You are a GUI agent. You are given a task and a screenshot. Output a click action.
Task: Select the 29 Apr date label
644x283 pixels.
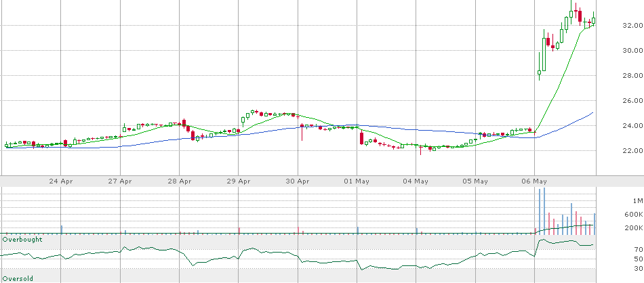(x=239, y=181)
